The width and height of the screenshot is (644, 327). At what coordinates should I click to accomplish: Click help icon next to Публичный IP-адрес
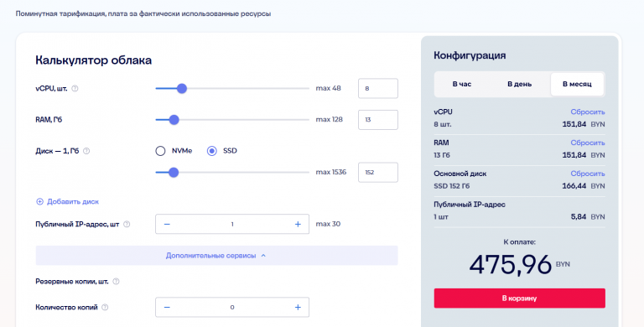click(127, 225)
